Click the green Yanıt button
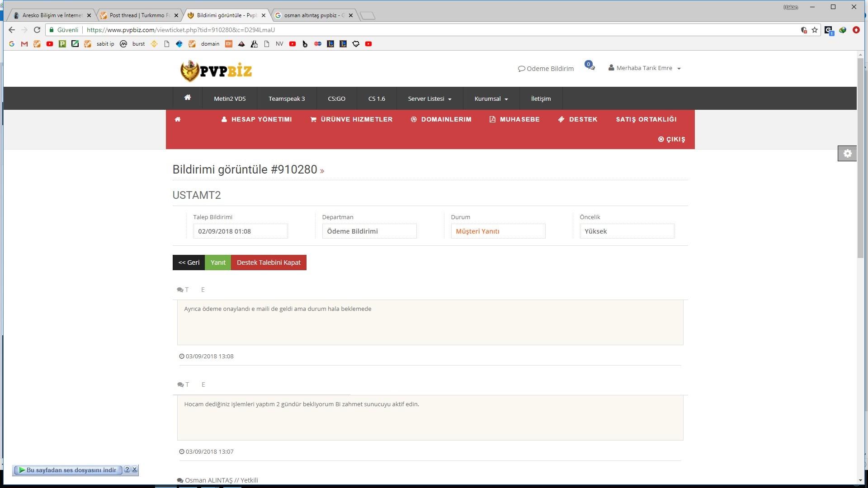 tap(218, 263)
